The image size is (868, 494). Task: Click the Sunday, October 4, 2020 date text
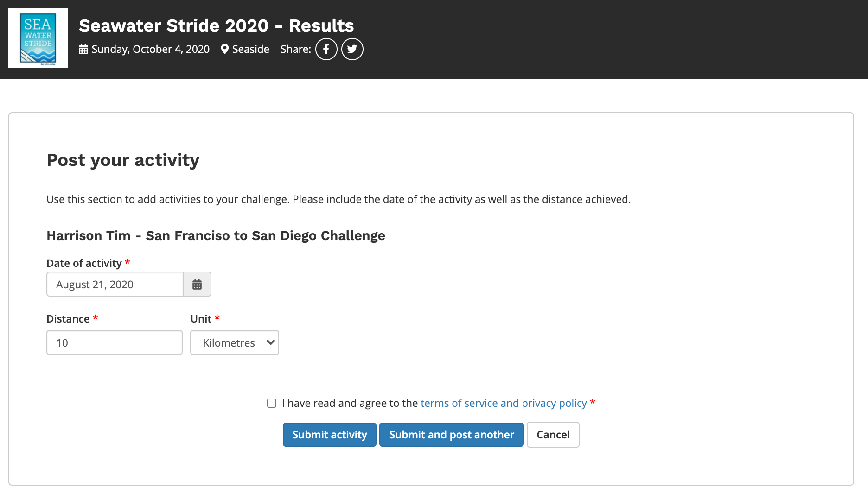(150, 49)
